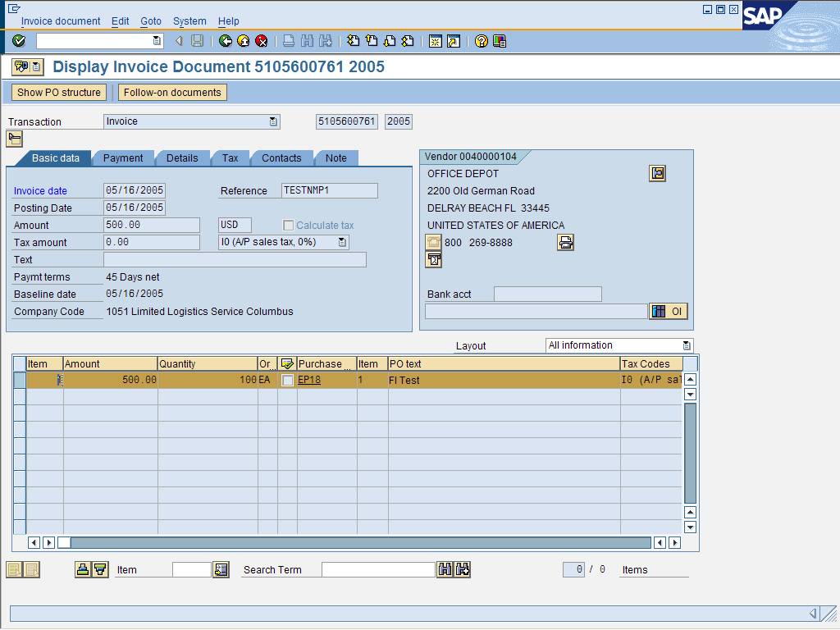The height and width of the screenshot is (630, 840).
Task: Click the Other Invoice Document icon beside title
Action: point(36,67)
